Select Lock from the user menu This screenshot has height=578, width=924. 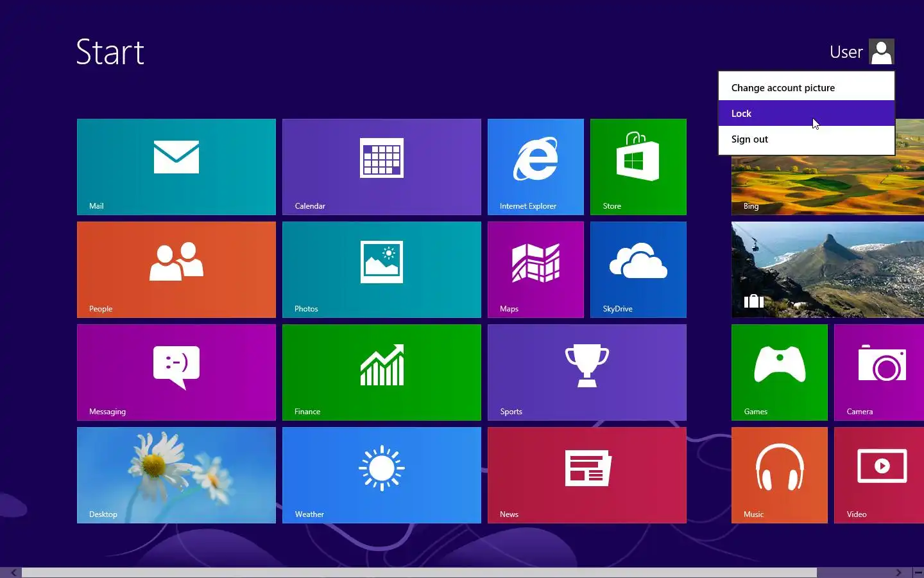[x=807, y=113]
